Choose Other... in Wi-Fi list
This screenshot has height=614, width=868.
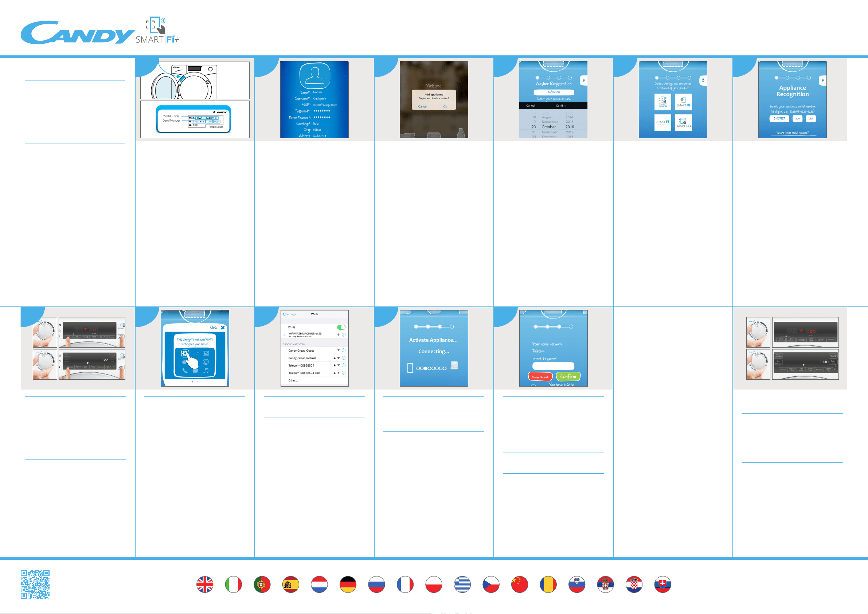(314, 380)
